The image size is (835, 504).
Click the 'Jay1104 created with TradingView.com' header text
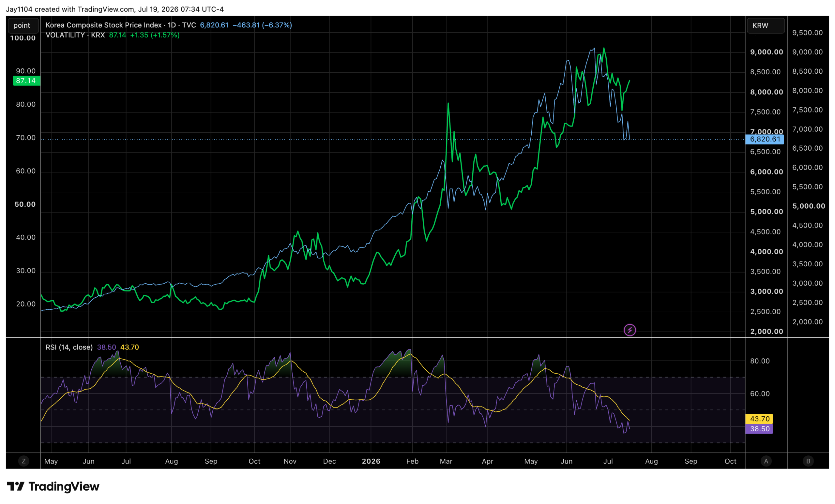click(70, 9)
